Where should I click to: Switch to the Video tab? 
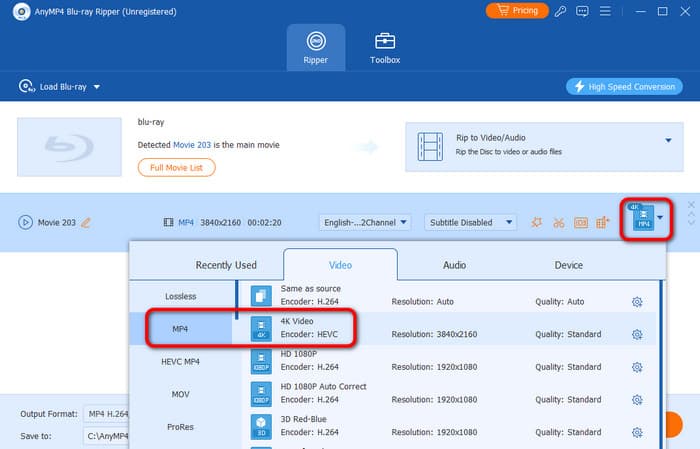coord(340,265)
